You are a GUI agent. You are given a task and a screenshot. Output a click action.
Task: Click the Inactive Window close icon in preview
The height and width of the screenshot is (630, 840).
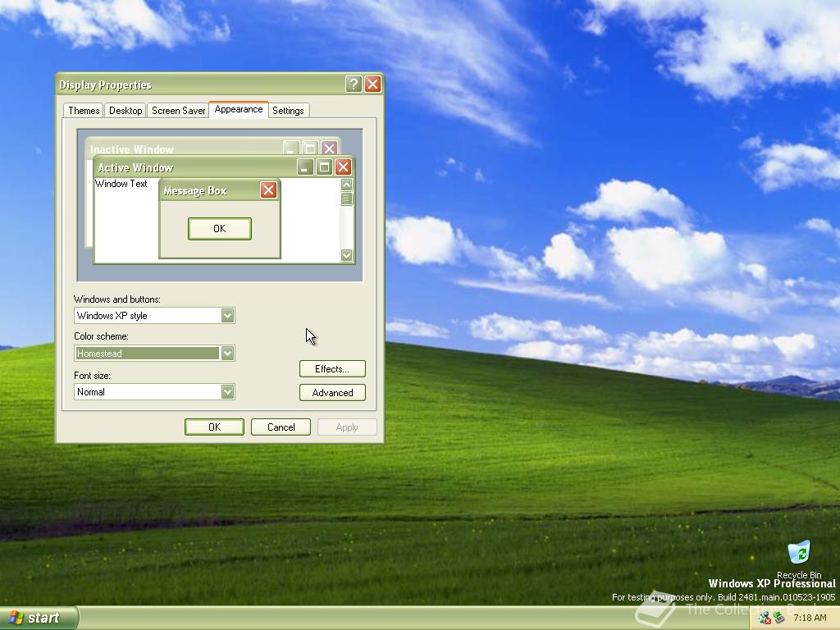330,148
